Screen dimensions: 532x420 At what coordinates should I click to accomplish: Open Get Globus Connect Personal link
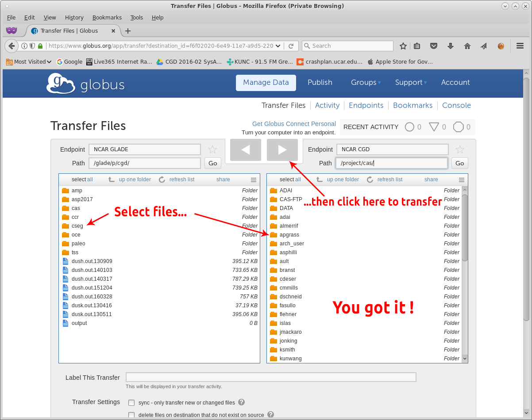(294, 124)
